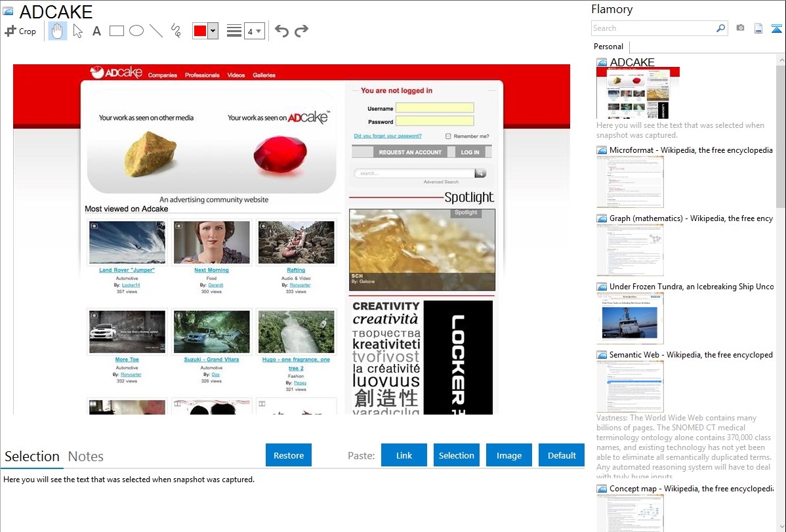Click the Graph (mathematics) snapshot page icon
This screenshot has height=532, width=786.
(x=602, y=218)
